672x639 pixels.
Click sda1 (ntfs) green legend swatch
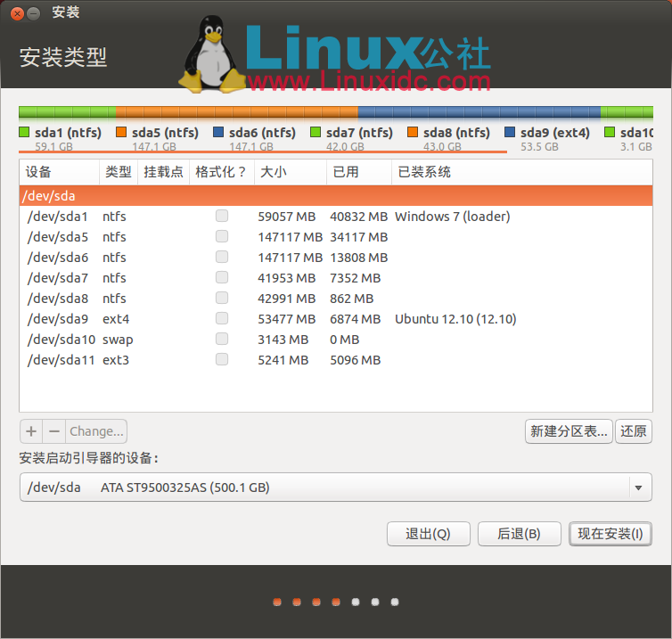24,132
